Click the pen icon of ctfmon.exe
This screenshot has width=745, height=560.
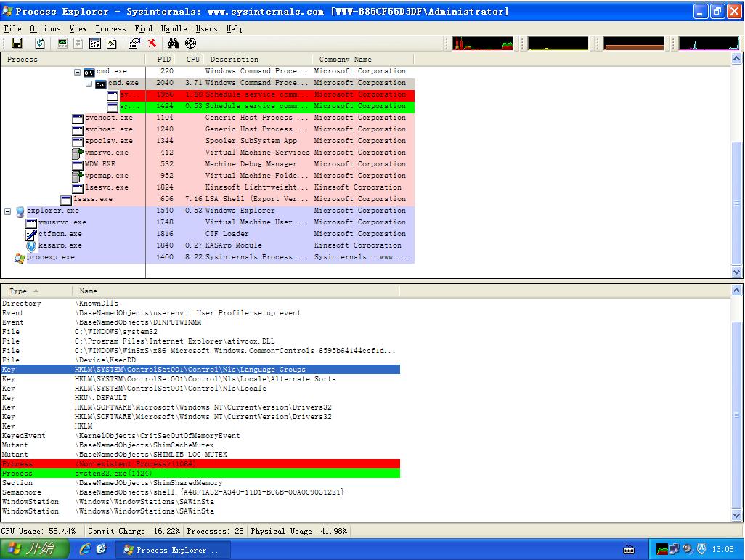pyautogui.click(x=31, y=235)
